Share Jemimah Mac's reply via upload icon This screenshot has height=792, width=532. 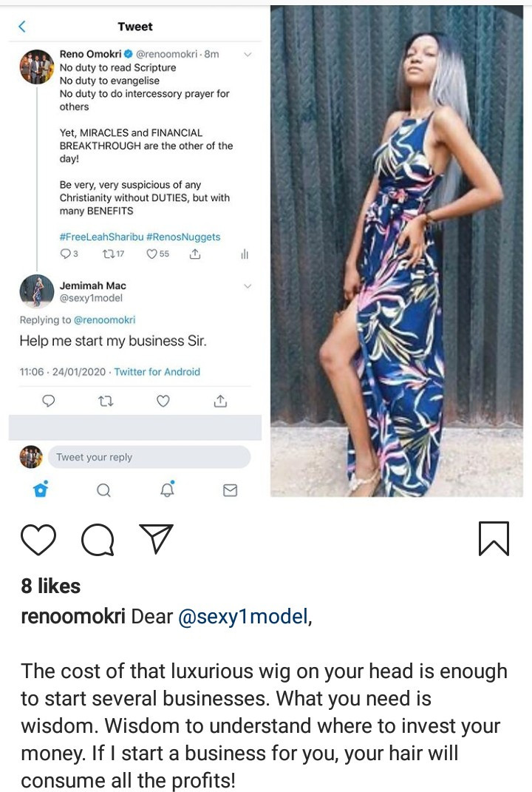click(x=220, y=401)
